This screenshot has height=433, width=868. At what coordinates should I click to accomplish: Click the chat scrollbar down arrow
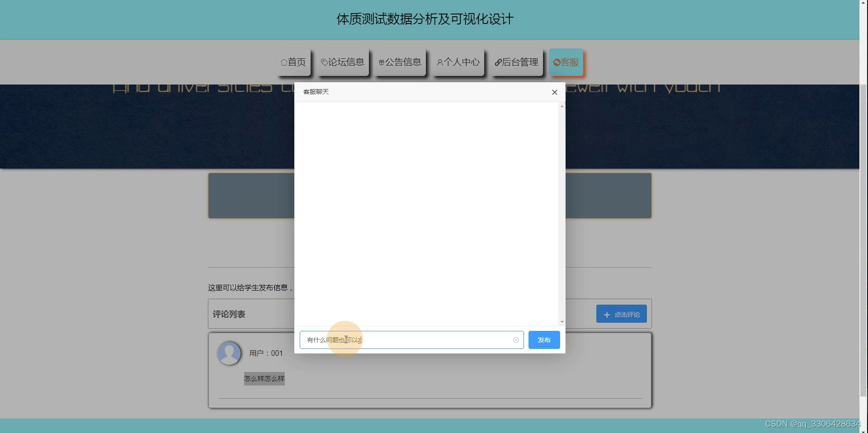562,322
